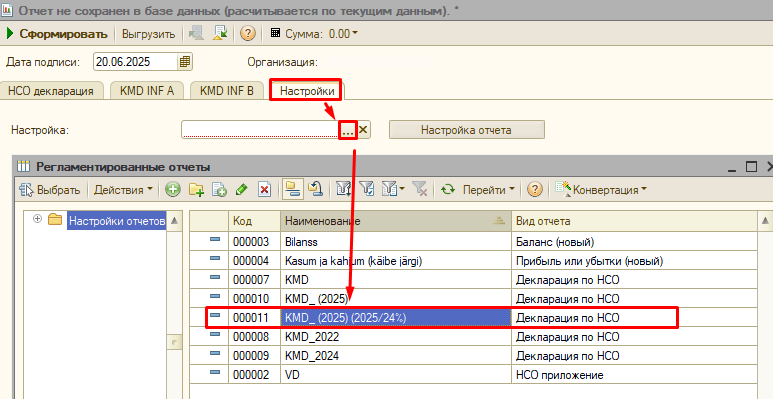Click the Прибыль или убытки (новый) cell
This screenshot has width=773, height=399.
(x=634, y=261)
